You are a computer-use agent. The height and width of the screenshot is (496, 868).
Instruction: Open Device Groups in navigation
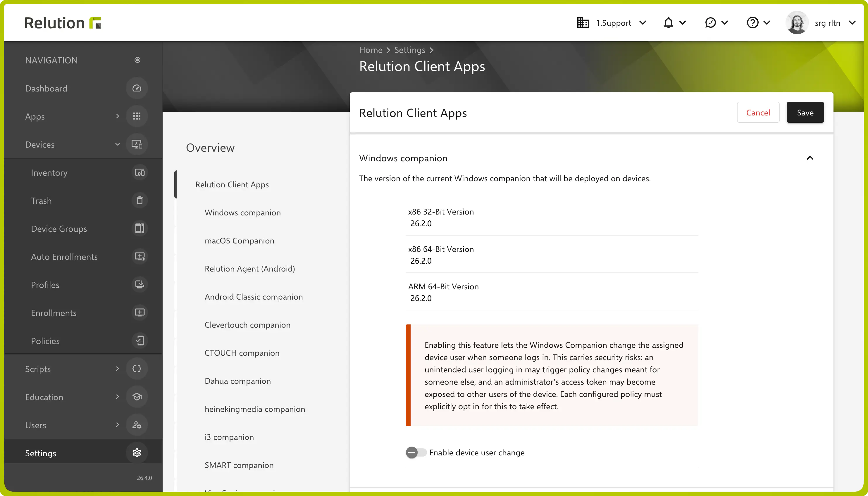coord(59,229)
